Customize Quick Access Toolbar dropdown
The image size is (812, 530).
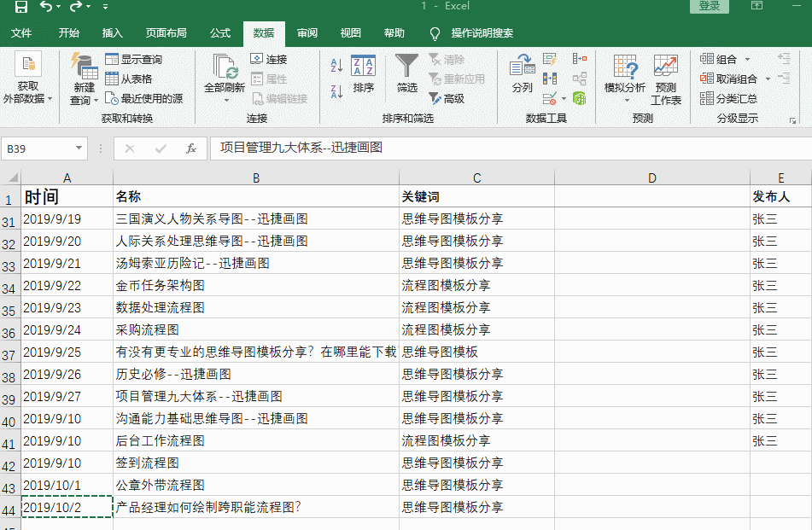tap(106, 7)
